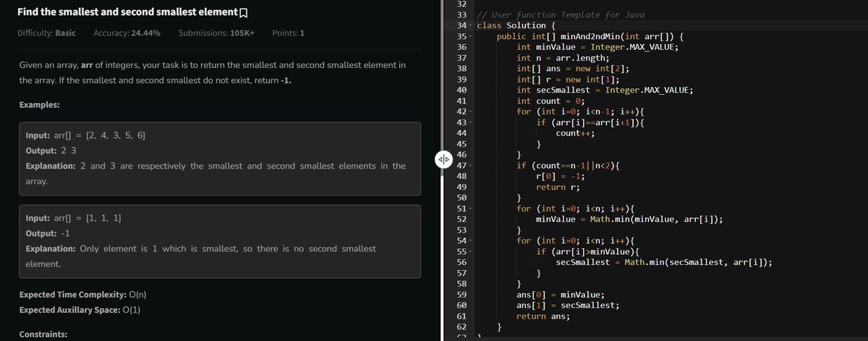Click the 'ans[1] = secSmallest;' line
The image size is (868, 341).
(x=569, y=305)
